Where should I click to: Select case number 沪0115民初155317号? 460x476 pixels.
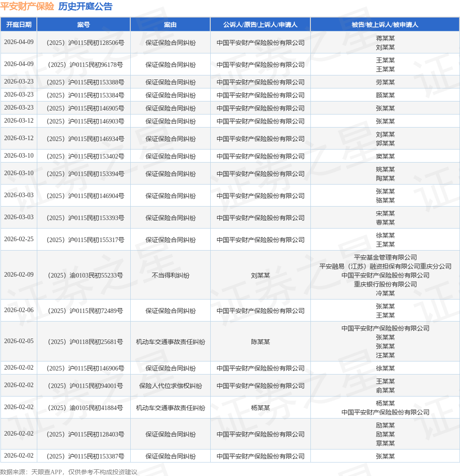pos(85,240)
